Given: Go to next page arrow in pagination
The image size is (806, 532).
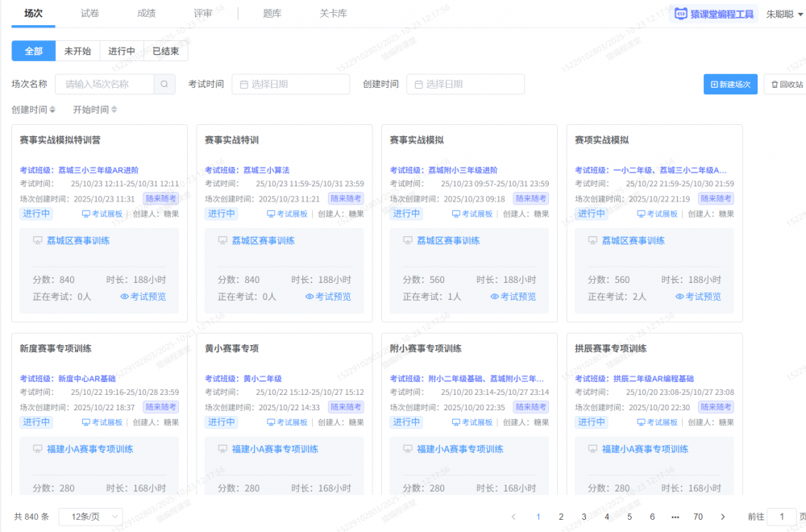Looking at the screenshot, I should [723, 517].
